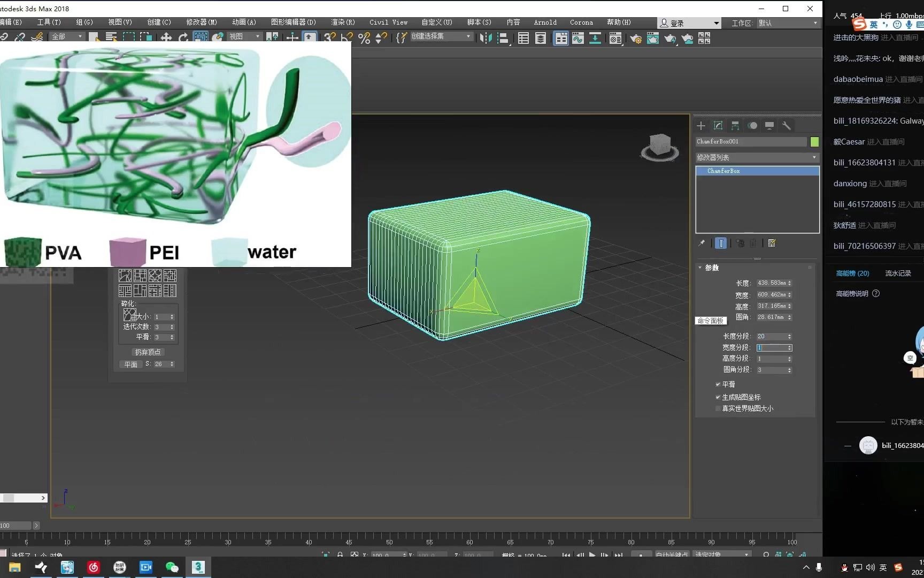Enable 真实世界贴图大小 checkbox
Screen dimensions: 924x578
pos(718,408)
